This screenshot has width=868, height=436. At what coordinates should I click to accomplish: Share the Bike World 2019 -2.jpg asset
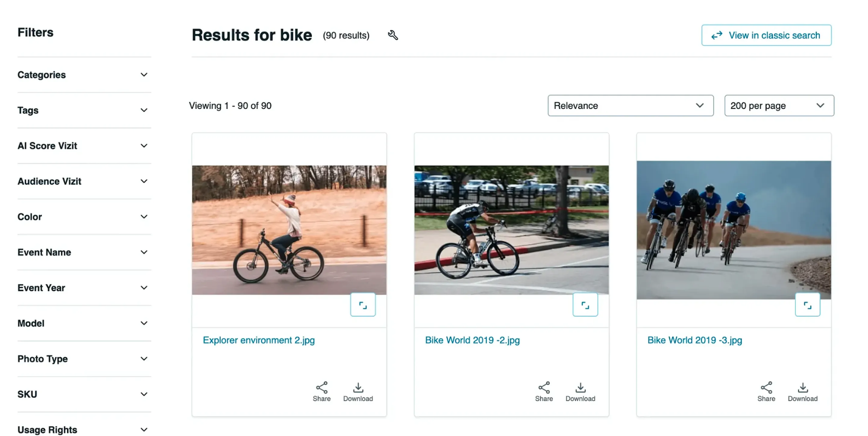544,391
